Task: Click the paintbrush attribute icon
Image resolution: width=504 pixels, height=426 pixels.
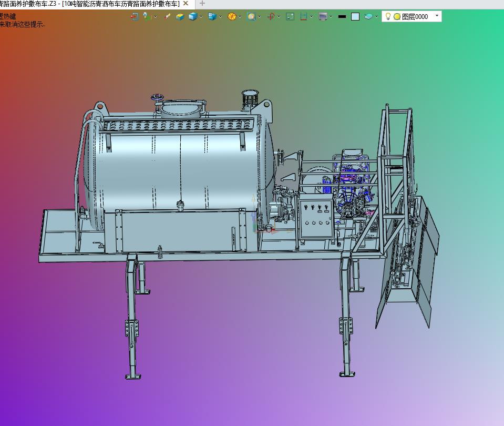Action: [167, 16]
